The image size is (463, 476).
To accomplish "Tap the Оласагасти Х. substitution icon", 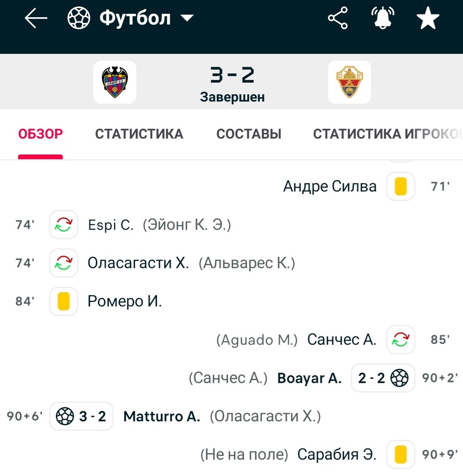I will pyautogui.click(x=63, y=263).
